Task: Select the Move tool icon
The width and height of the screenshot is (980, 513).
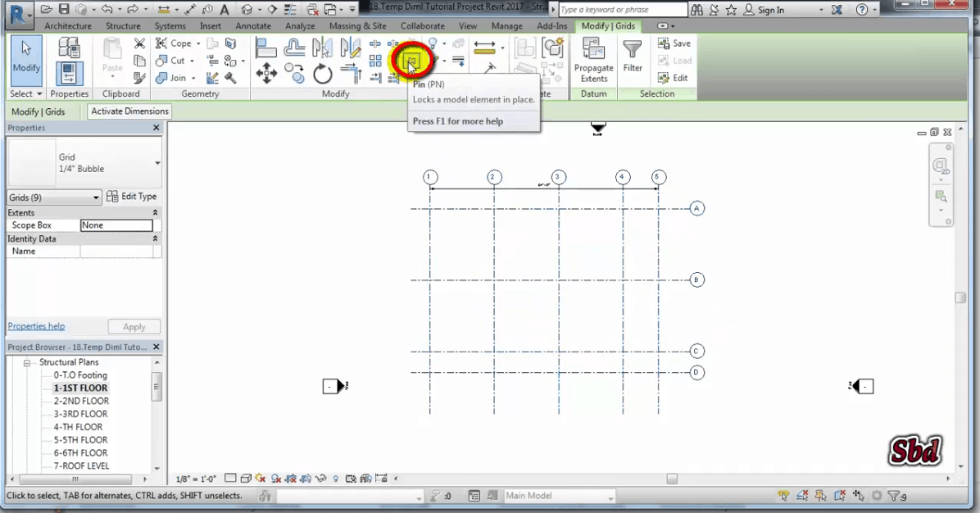Action: click(x=266, y=75)
